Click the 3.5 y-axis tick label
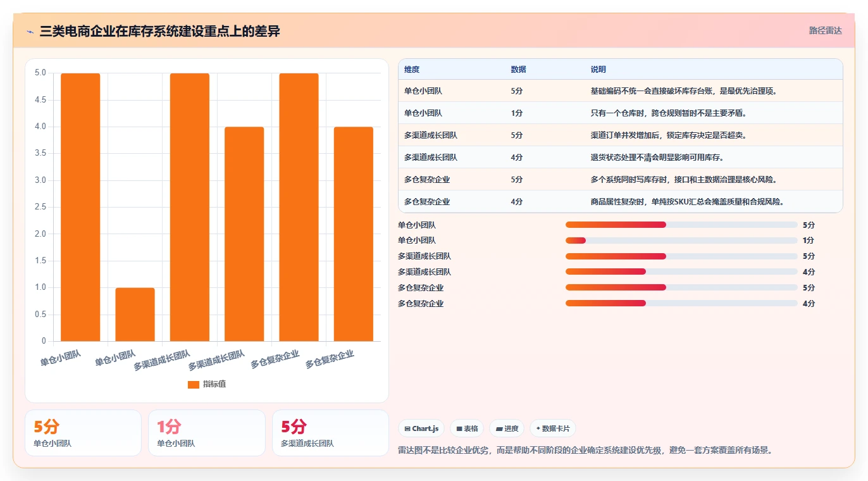Screen dimensions: 868x481 [40, 154]
